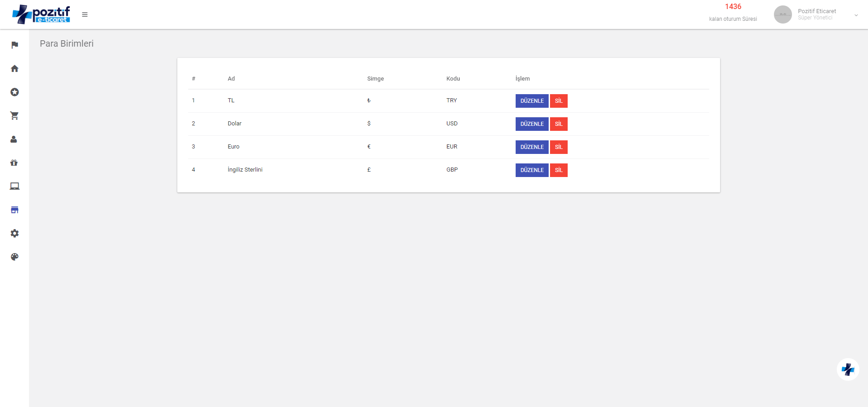Open the home icon in sidebar
The width and height of the screenshot is (868, 407).
tap(14, 68)
